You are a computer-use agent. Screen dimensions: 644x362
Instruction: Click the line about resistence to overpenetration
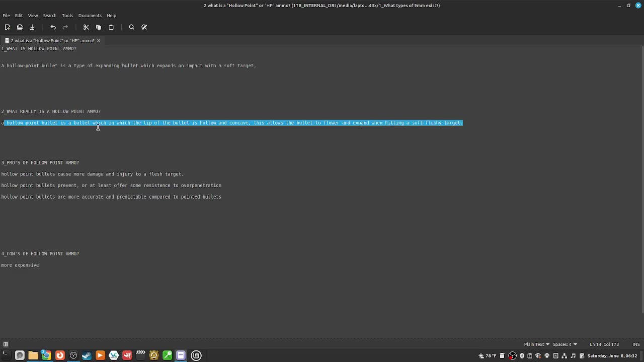111,186
